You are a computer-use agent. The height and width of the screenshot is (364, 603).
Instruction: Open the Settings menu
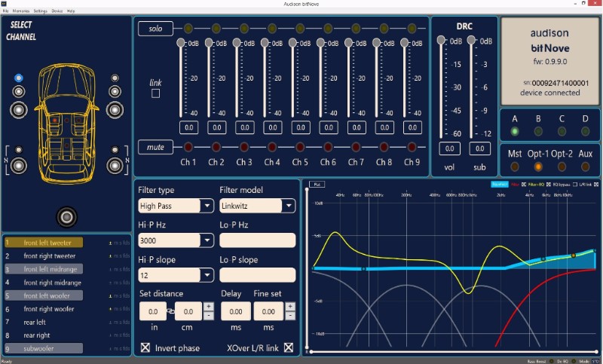pos(40,11)
